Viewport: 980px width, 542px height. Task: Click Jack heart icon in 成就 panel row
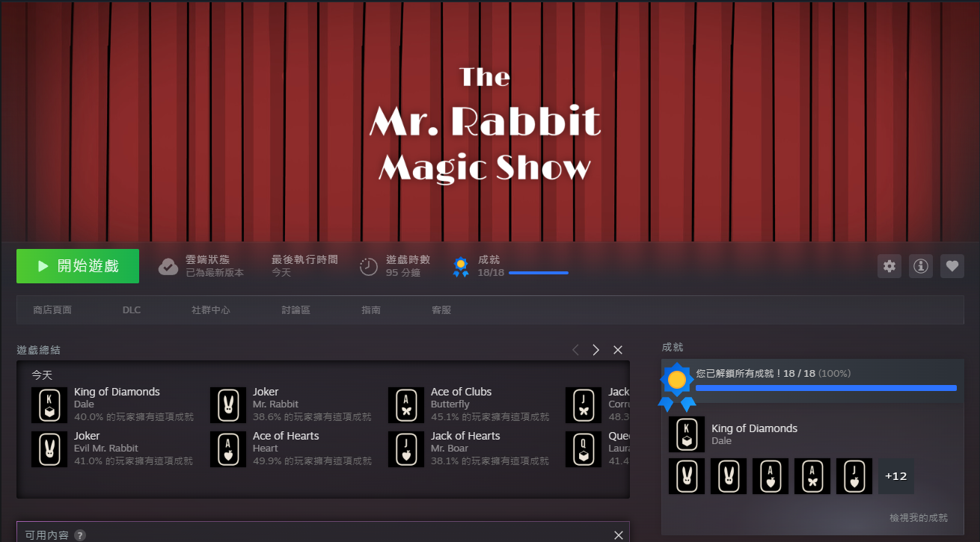[x=854, y=476]
